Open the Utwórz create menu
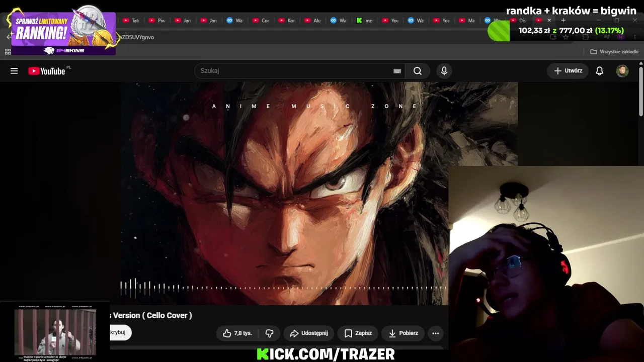Image resolution: width=644 pixels, height=362 pixels. [x=568, y=71]
